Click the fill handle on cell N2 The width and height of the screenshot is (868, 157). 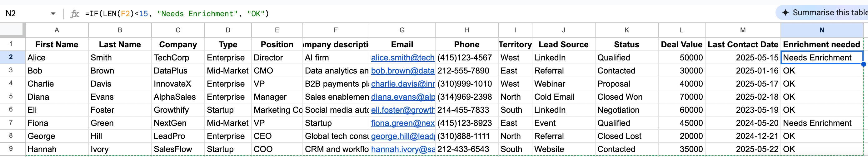point(863,64)
